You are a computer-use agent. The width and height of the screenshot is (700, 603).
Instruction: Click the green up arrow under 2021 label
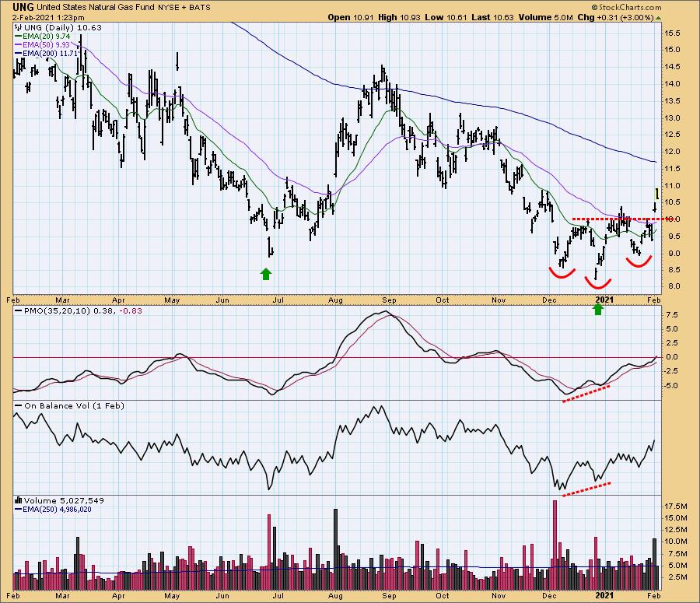click(x=598, y=309)
